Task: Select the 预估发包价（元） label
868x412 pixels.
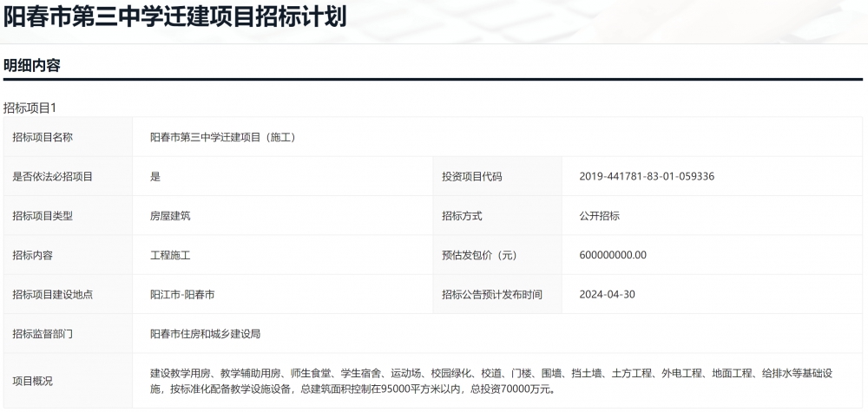Action: point(479,256)
